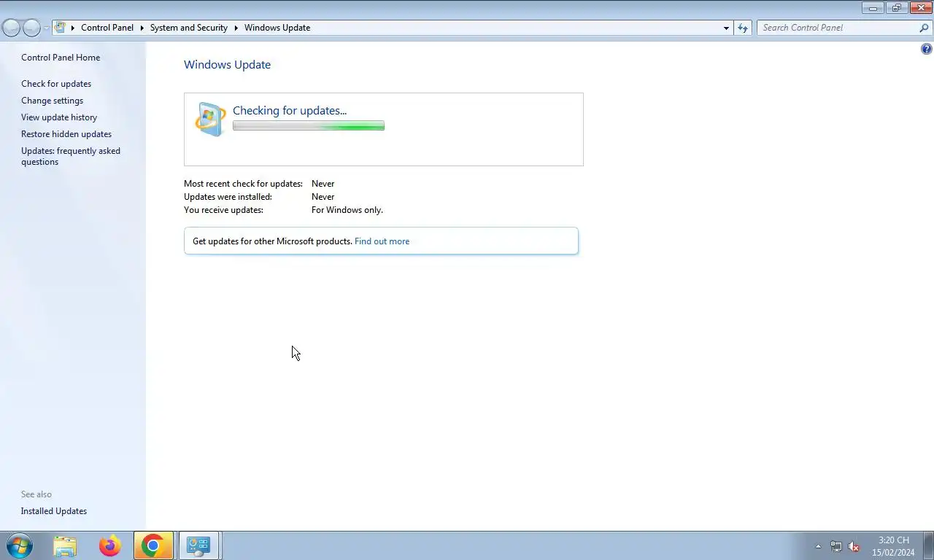Open the Windows Start menu
934x560 pixels.
(19, 545)
